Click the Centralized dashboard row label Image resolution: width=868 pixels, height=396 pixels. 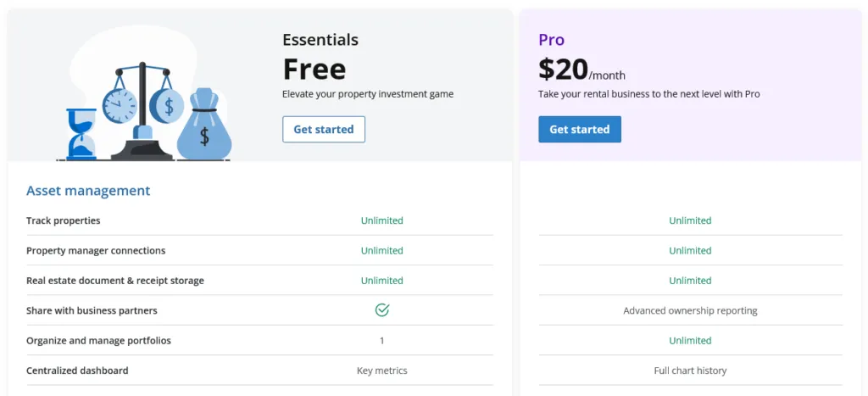tap(77, 371)
